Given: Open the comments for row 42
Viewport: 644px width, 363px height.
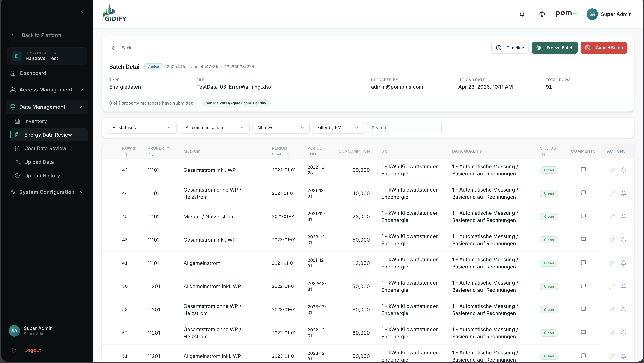Looking at the screenshot, I should tap(583, 170).
